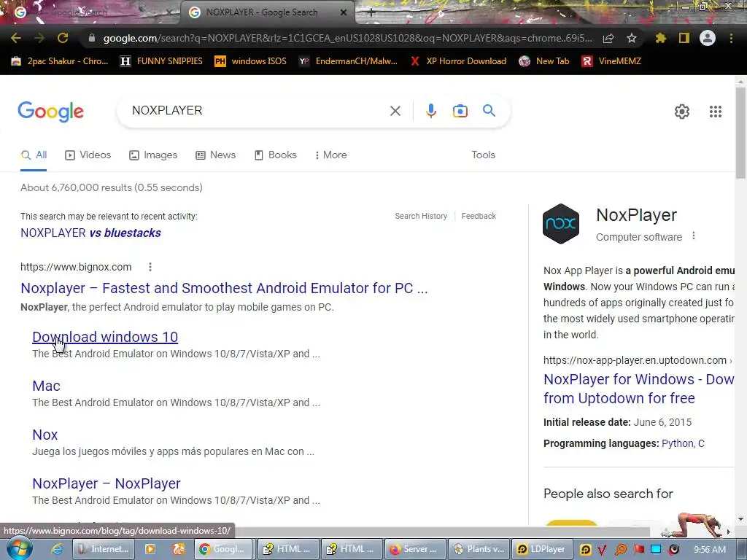Share this page using the share icon
Screen dimensions: 747x560
click(x=608, y=38)
